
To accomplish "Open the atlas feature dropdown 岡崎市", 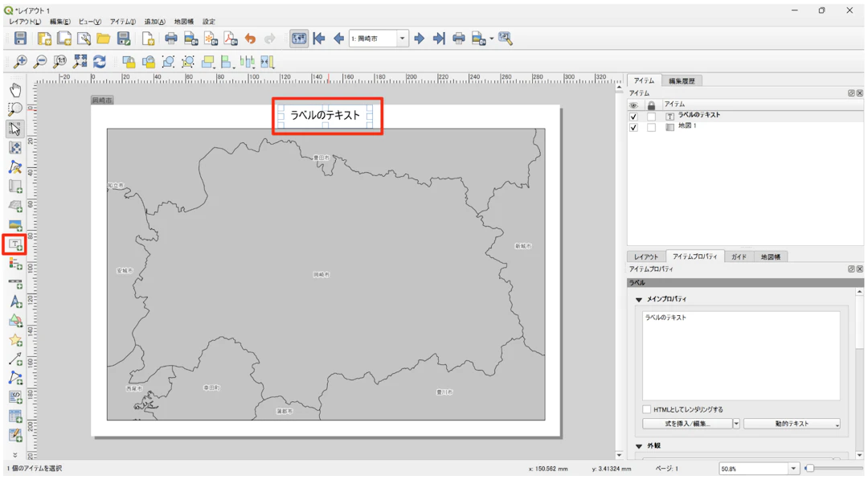I will click(403, 39).
